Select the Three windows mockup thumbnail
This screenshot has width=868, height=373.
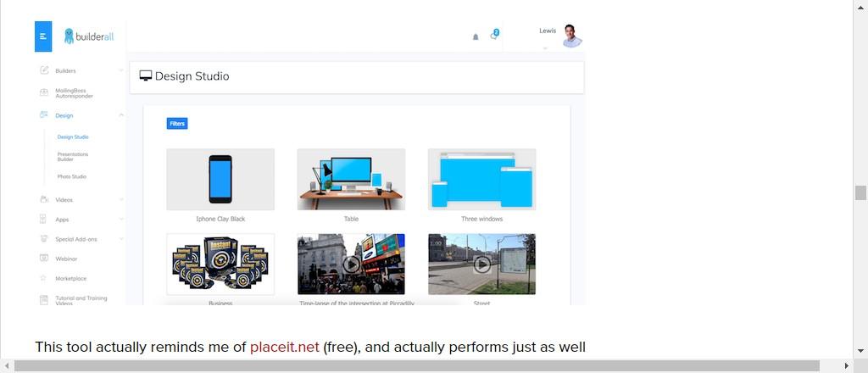(x=481, y=180)
